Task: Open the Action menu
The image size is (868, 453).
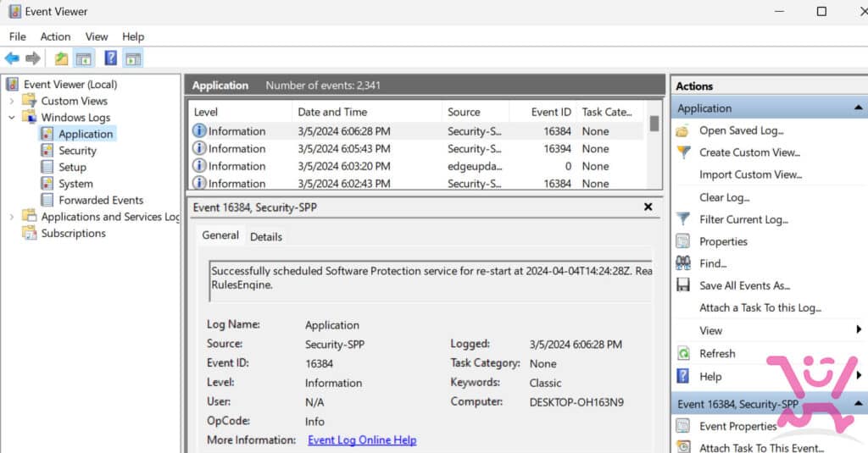Action: [x=55, y=36]
